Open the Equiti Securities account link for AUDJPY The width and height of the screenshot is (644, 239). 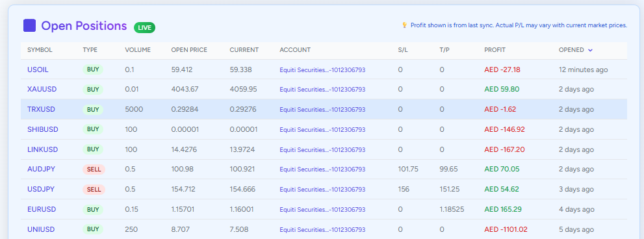click(322, 170)
